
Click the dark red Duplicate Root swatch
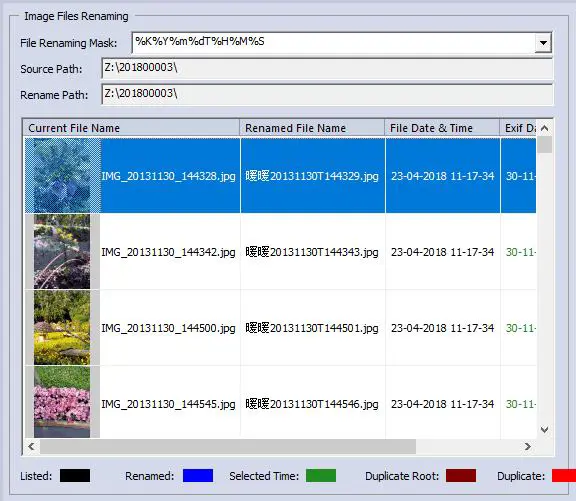coord(461,476)
